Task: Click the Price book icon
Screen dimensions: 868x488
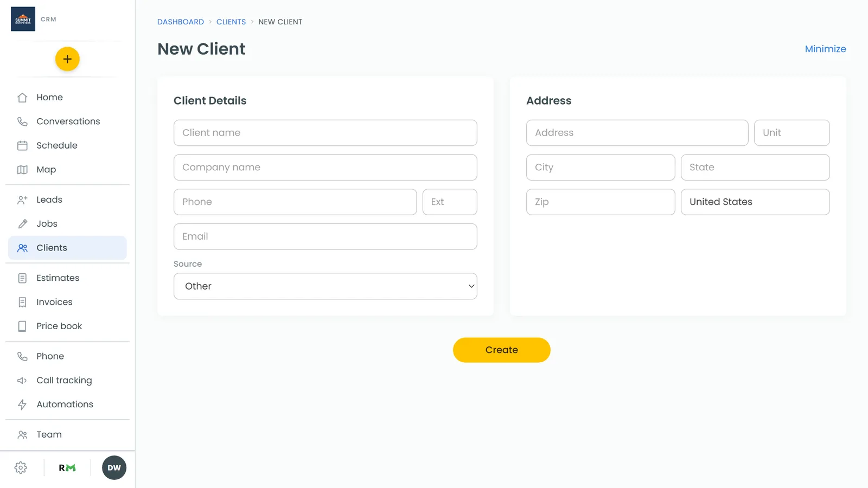Action: pyautogui.click(x=22, y=326)
